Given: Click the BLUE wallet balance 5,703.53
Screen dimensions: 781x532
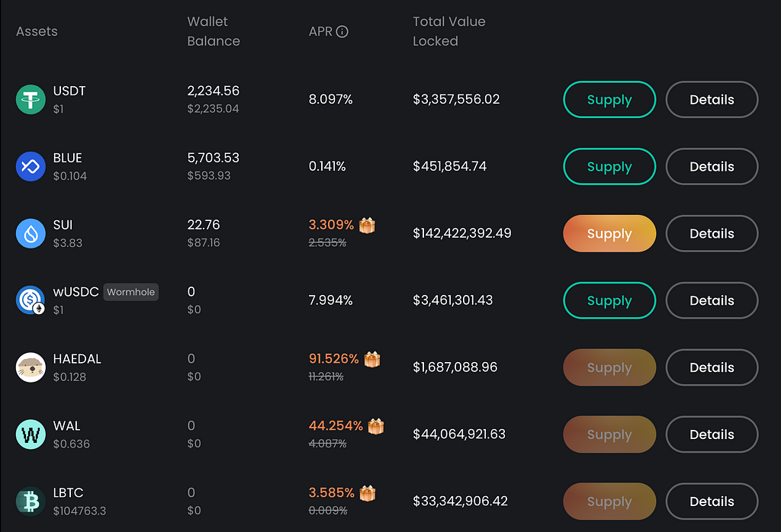Looking at the screenshot, I should (214, 158).
